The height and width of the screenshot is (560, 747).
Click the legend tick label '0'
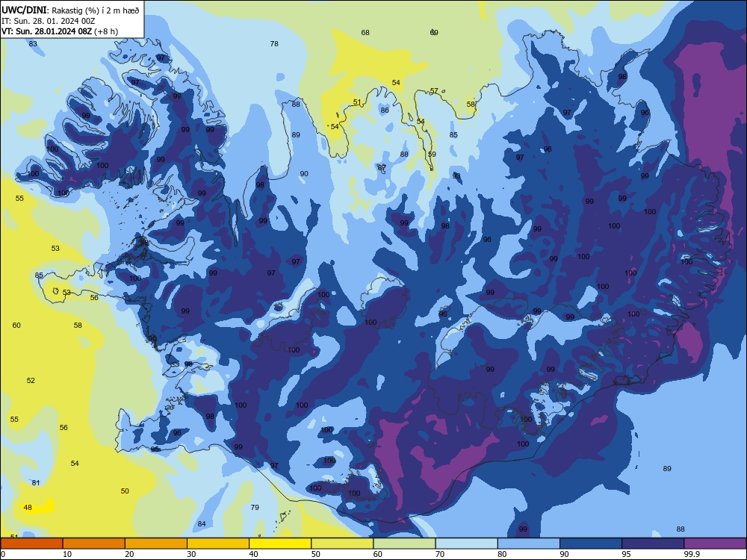click(3, 554)
